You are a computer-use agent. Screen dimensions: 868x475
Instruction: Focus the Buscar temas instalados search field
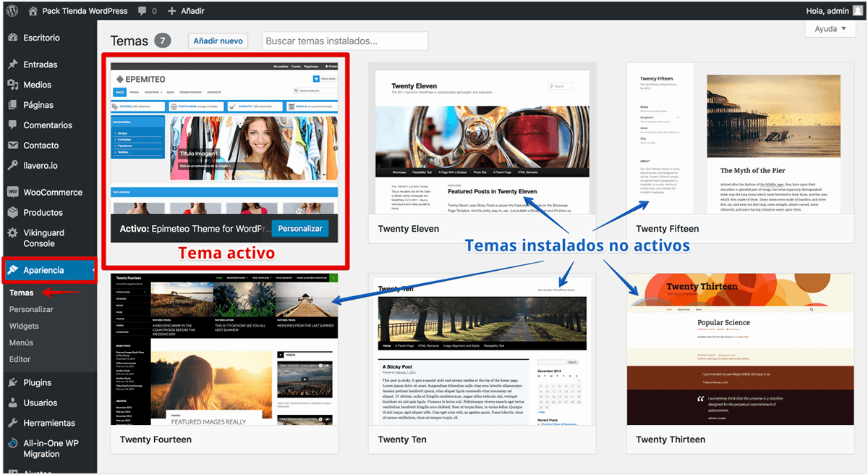pyautogui.click(x=345, y=41)
